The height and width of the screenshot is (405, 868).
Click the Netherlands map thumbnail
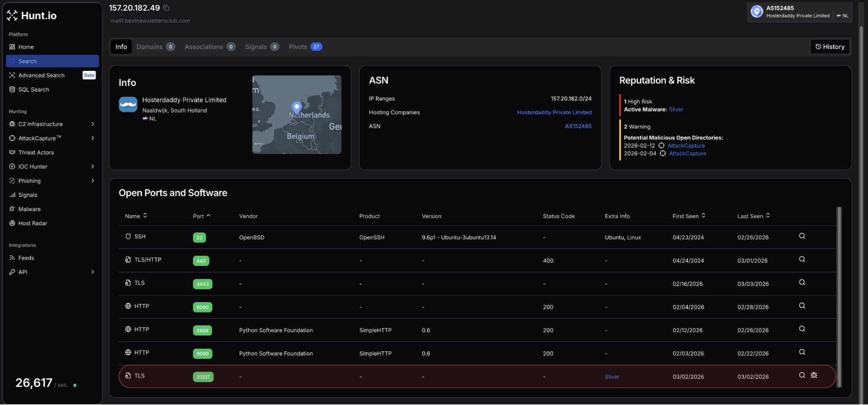coord(297,115)
